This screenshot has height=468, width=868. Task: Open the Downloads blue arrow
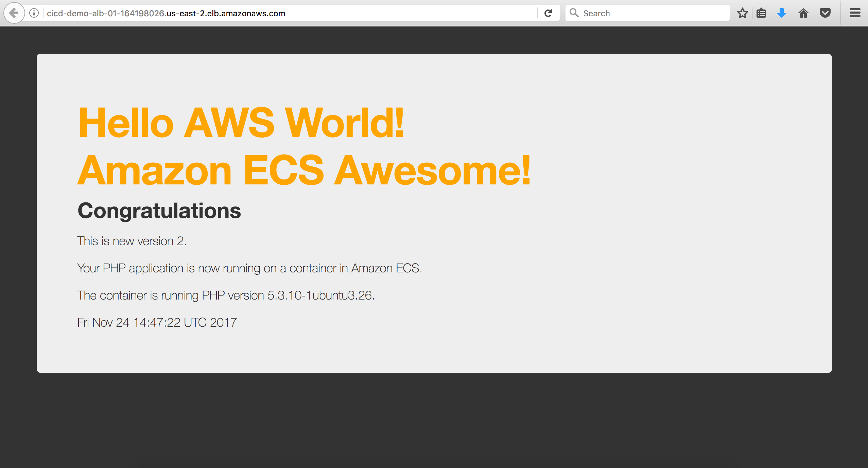[782, 13]
